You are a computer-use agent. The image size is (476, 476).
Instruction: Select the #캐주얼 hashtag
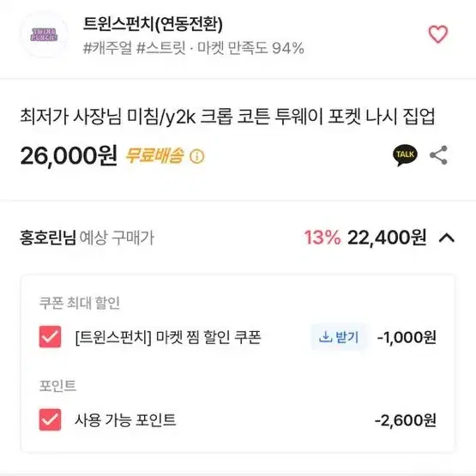coord(108,48)
